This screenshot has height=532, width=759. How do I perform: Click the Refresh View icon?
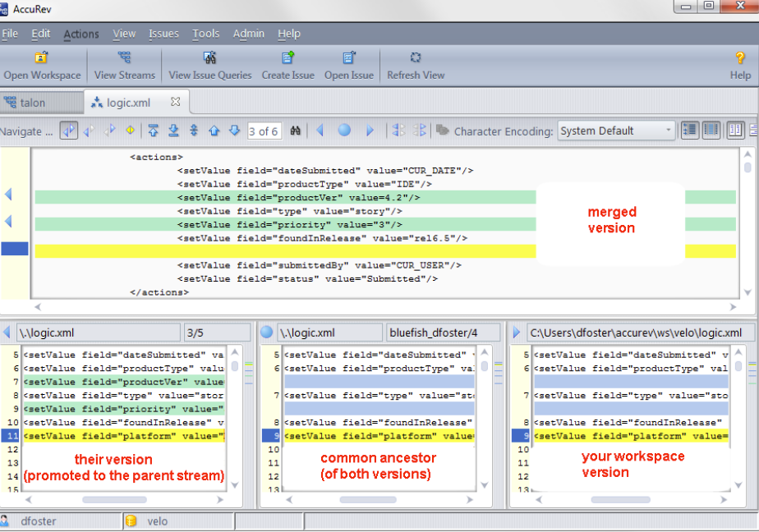coord(416,58)
